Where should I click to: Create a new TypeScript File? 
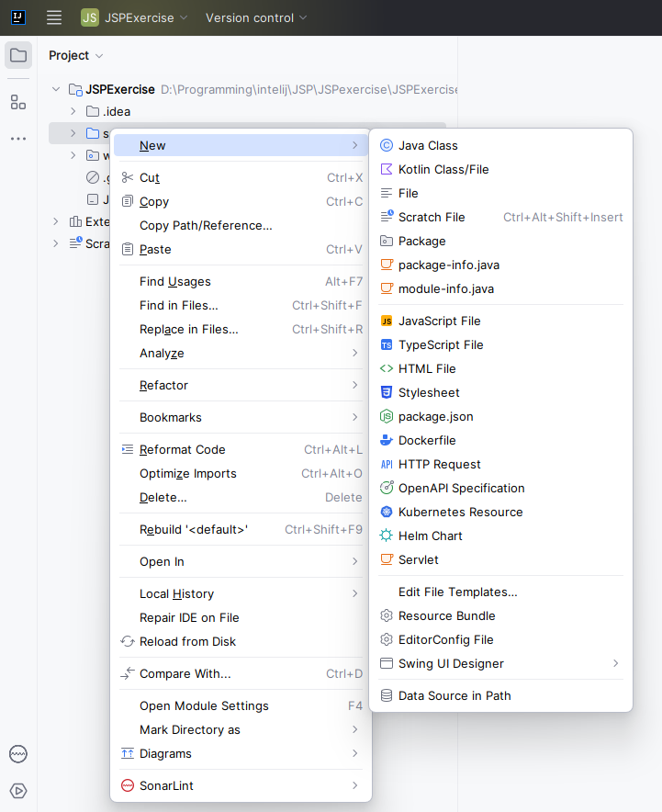500,344
